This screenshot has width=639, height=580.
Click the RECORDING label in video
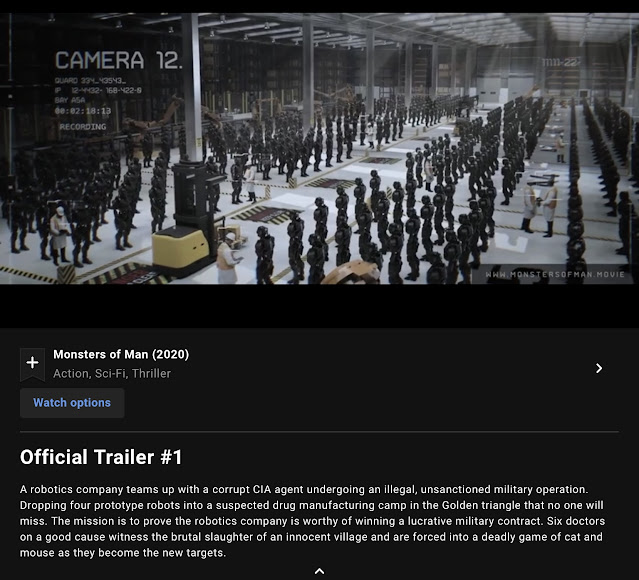click(x=83, y=127)
